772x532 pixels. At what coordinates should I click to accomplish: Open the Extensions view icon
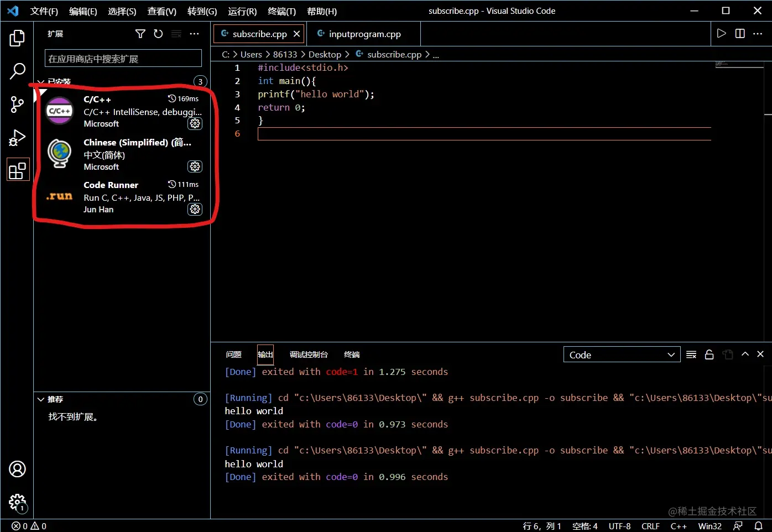pos(17,170)
